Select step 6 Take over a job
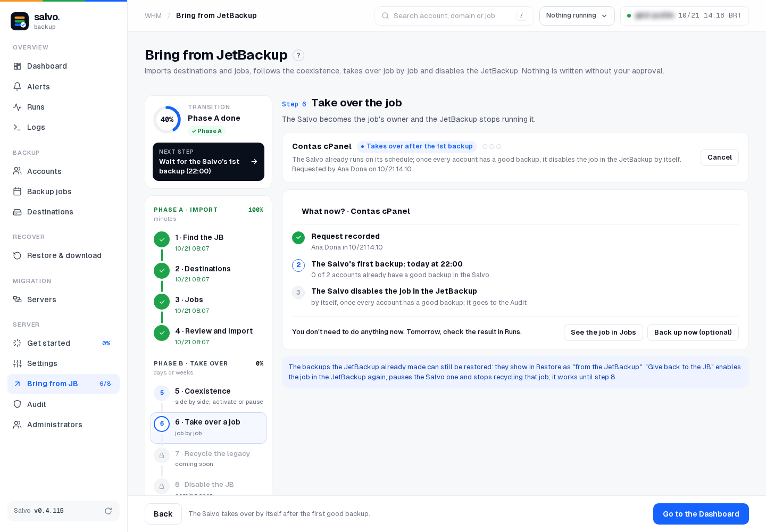This screenshot has height=532, width=766. (x=209, y=428)
